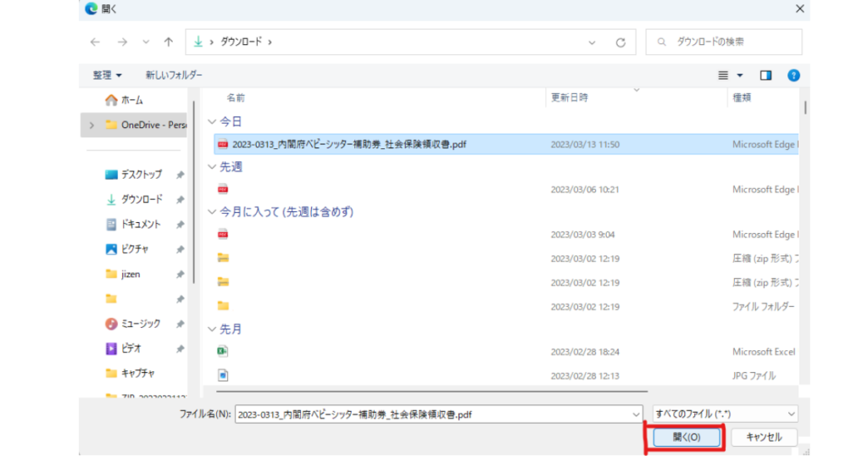Click the Back navigation arrow
The width and height of the screenshot is (868, 456).
pos(95,42)
